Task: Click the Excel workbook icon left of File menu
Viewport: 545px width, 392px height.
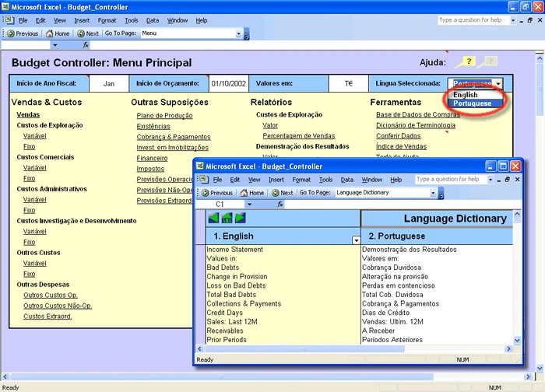Action: (9, 20)
